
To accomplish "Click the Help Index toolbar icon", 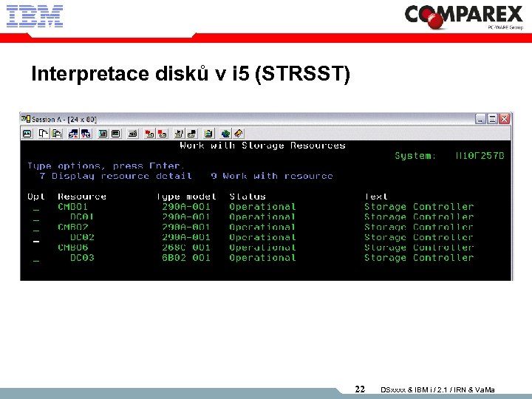I will 239,134.
